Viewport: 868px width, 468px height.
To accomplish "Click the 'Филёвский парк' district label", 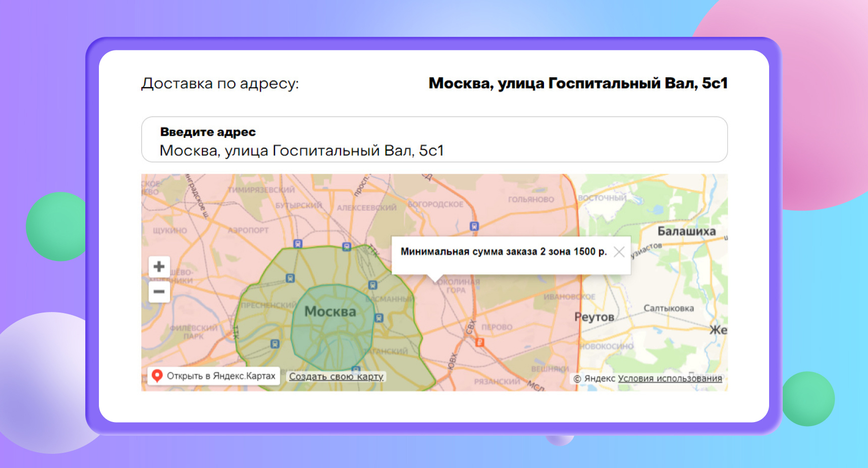I will (194, 332).
